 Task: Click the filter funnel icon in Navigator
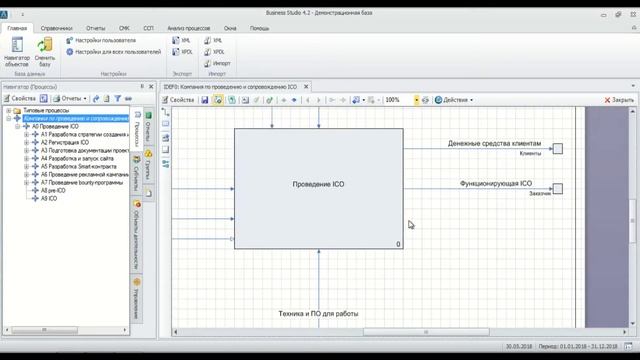click(x=118, y=98)
